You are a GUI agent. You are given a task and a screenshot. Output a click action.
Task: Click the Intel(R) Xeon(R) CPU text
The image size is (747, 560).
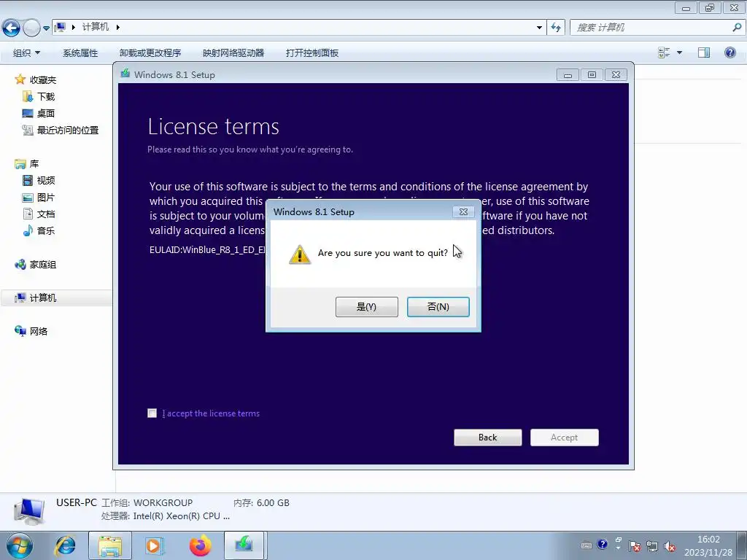click(181, 516)
